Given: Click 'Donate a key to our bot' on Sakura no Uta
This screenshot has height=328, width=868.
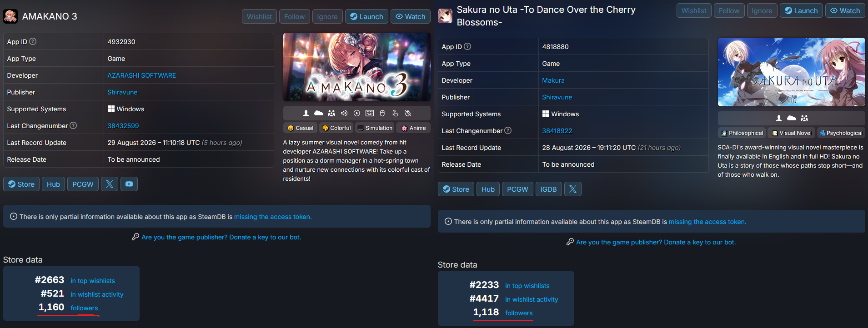Looking at the screenshot, I should coord(700,242).
